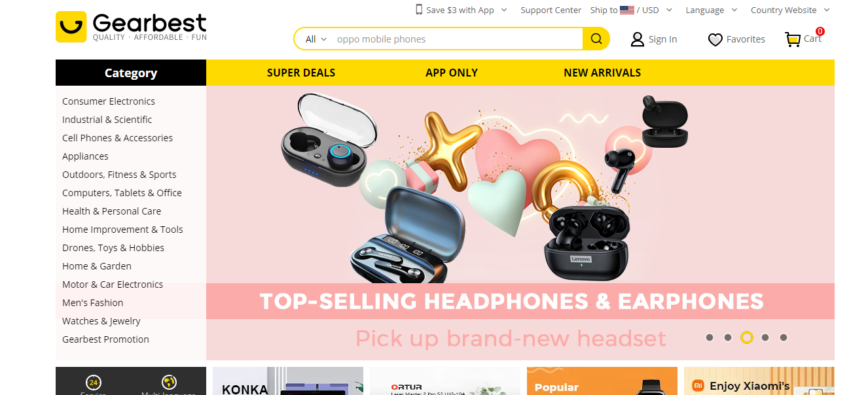Open the shopping cart icon
Viewport: 868px width, 395px height.
[793, 39]
